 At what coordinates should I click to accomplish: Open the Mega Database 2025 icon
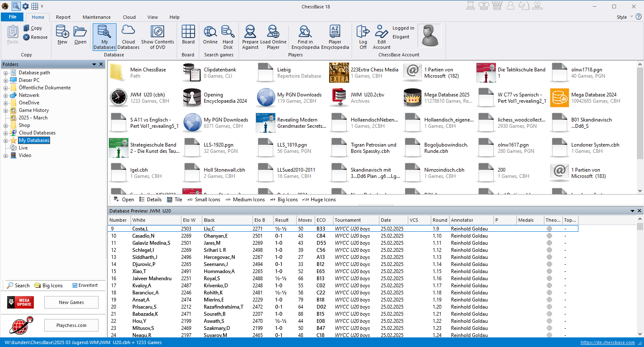[x=413, y=98]
